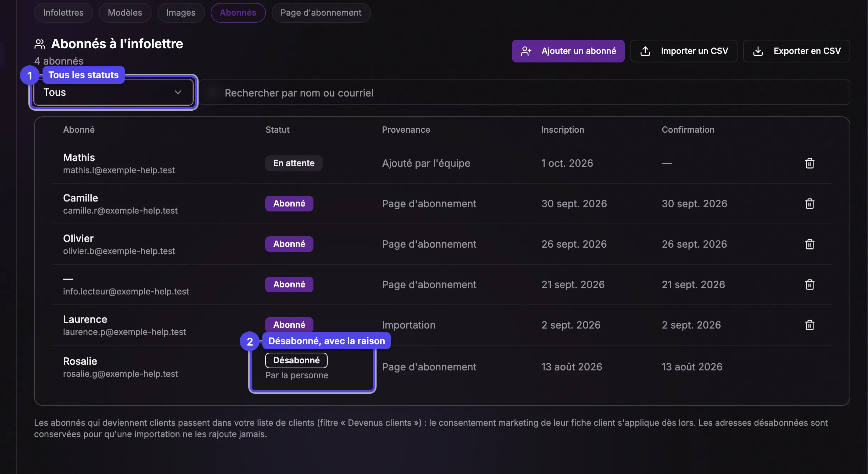Open the Page d'abonnement tab

pyautogui.click(x=321, y=13)
